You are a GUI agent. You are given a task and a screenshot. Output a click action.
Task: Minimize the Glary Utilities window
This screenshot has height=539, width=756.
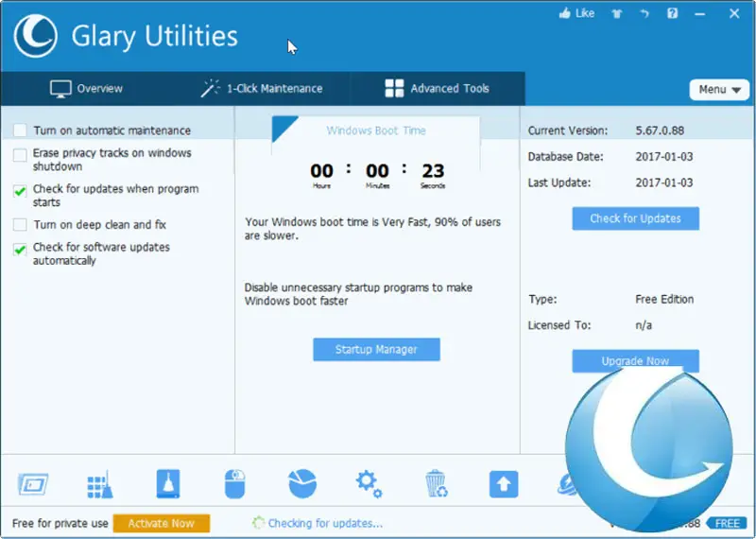[700, 14]
